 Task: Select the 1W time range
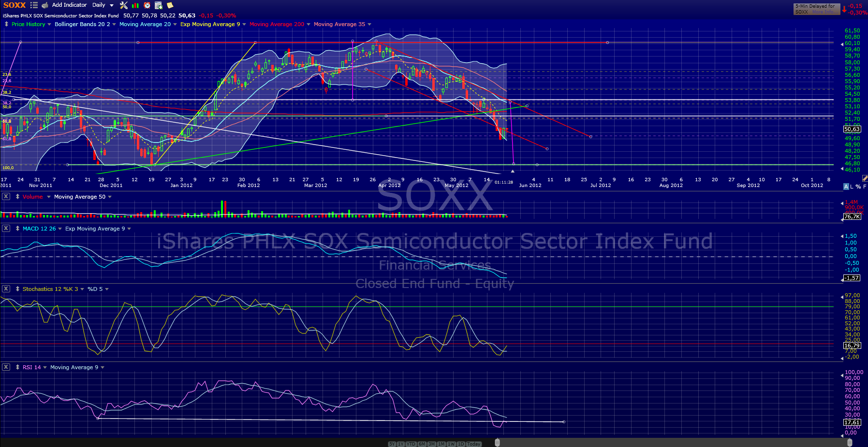(x=451, y=444)
